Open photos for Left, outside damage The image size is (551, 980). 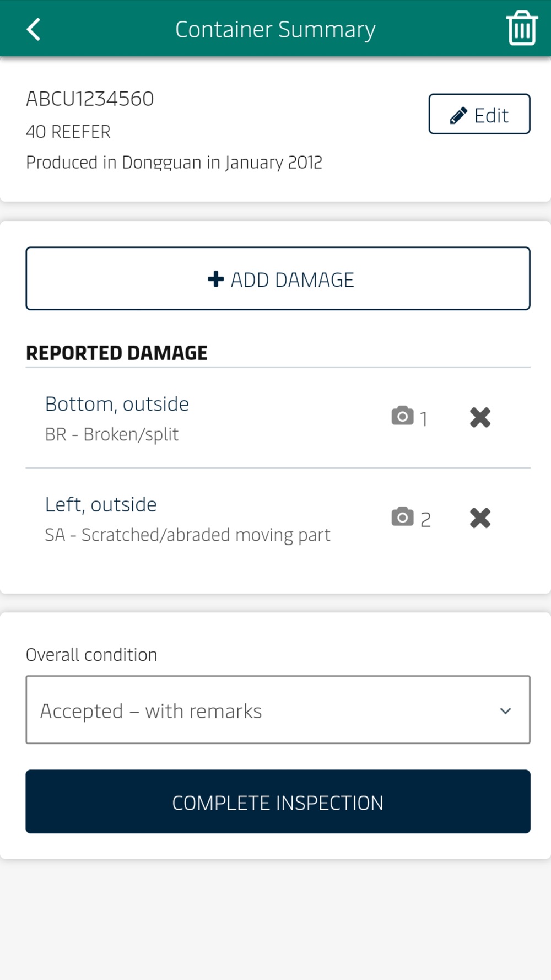[x=411, y=518]
